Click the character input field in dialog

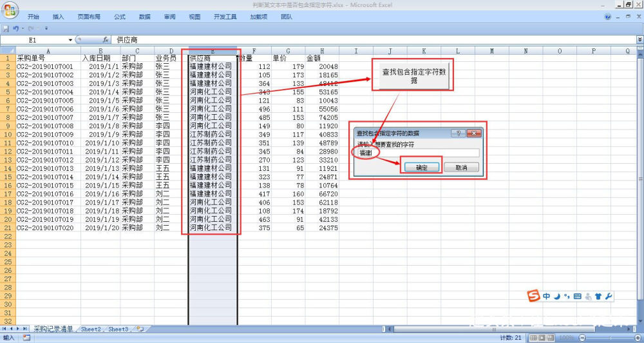pyautogui.click(x=418, y=153)
